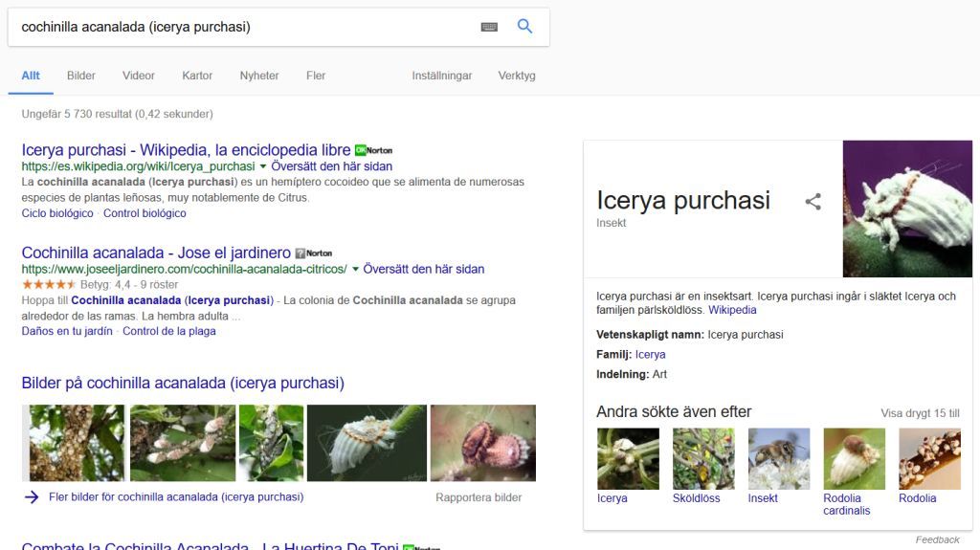This screenshot has width=980, height=550.
Task: Open fourth image of white fluted scale
Action: (x=367, y=443)
